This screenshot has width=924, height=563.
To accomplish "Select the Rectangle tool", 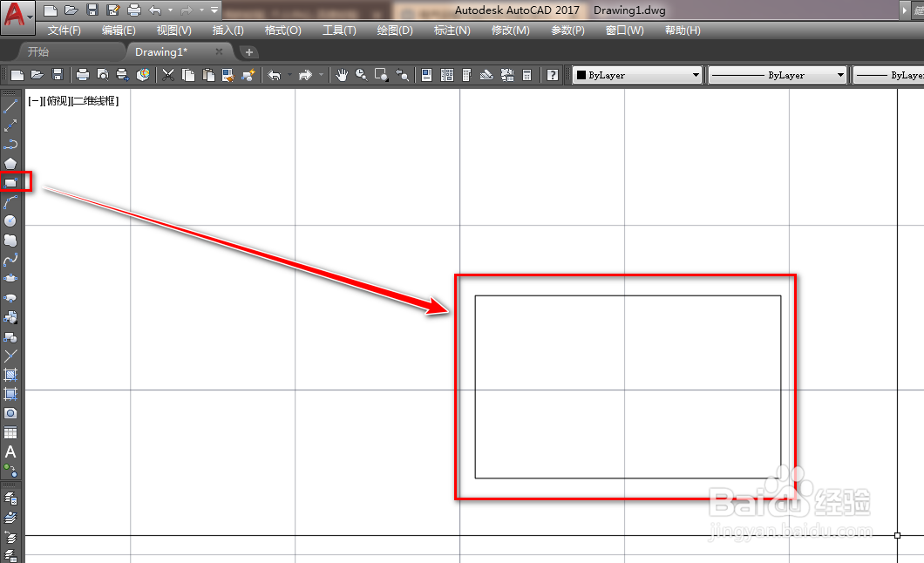I will [10, 182].
